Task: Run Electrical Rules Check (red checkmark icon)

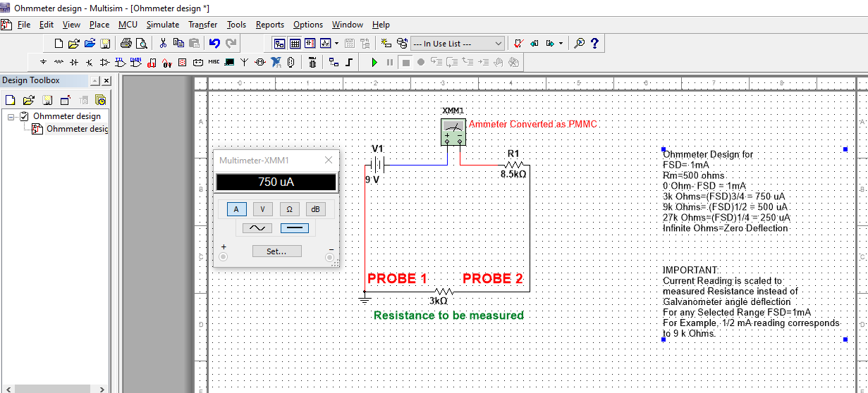Action: click(518, 44)
